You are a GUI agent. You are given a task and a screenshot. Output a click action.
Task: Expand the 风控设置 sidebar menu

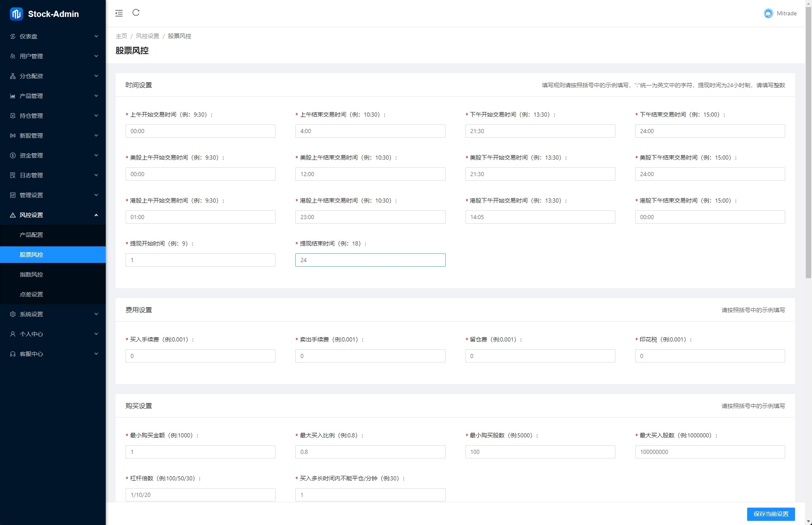[53, 215]
